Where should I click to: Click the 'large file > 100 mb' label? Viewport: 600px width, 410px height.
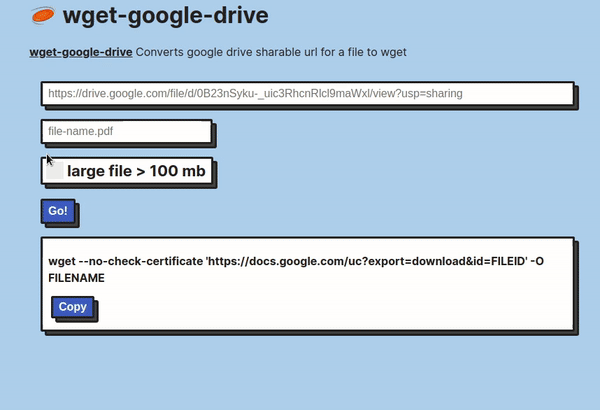pyautogui.click(x=136, y=171)
